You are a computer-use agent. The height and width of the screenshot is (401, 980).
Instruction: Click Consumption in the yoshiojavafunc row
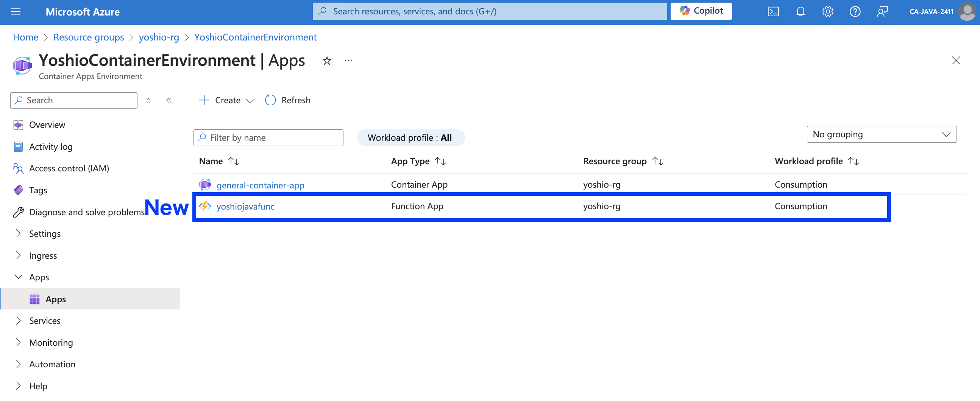click(801, 206)
